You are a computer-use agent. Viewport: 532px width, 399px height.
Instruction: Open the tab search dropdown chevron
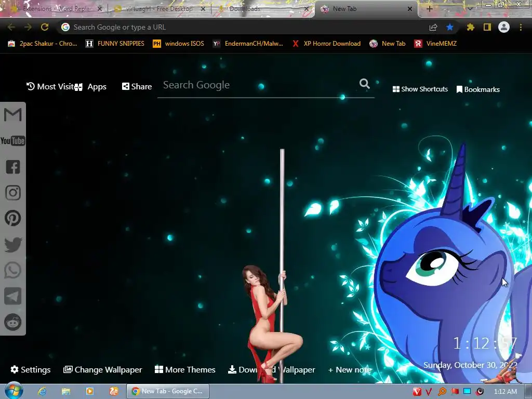(470, 9)
